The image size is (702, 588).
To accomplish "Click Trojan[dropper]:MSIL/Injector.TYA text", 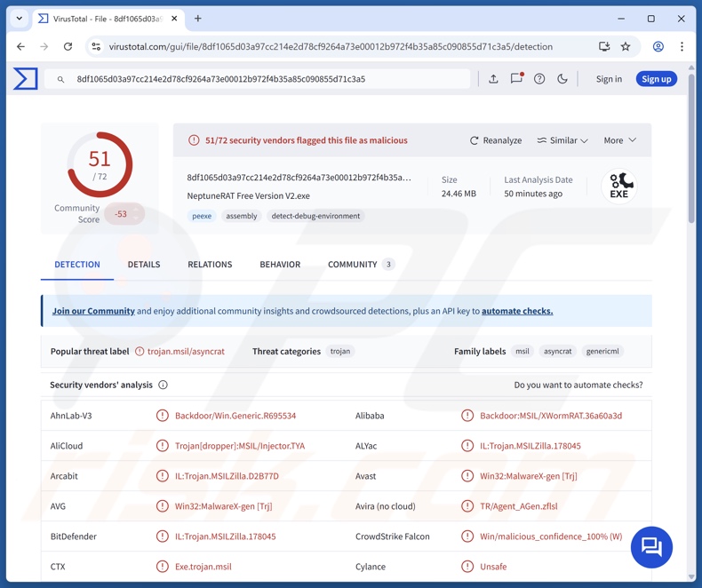I will [x=240, y=446].
